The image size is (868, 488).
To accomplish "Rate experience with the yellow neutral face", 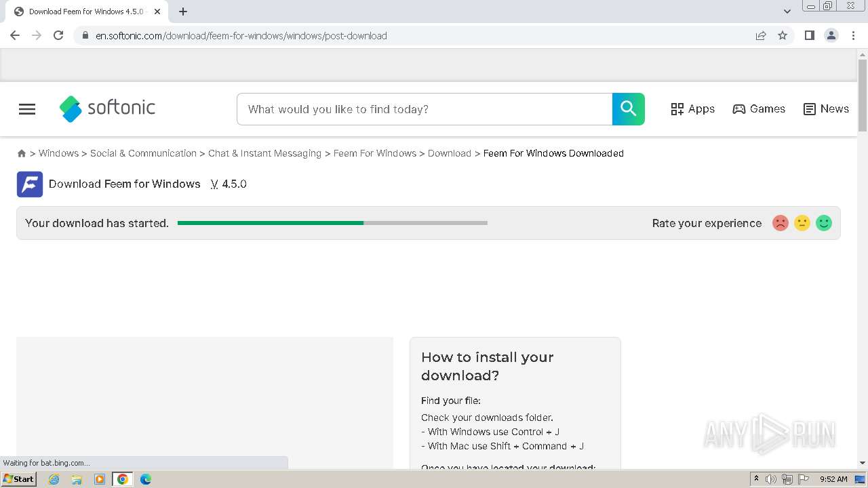I will point(802,223).
